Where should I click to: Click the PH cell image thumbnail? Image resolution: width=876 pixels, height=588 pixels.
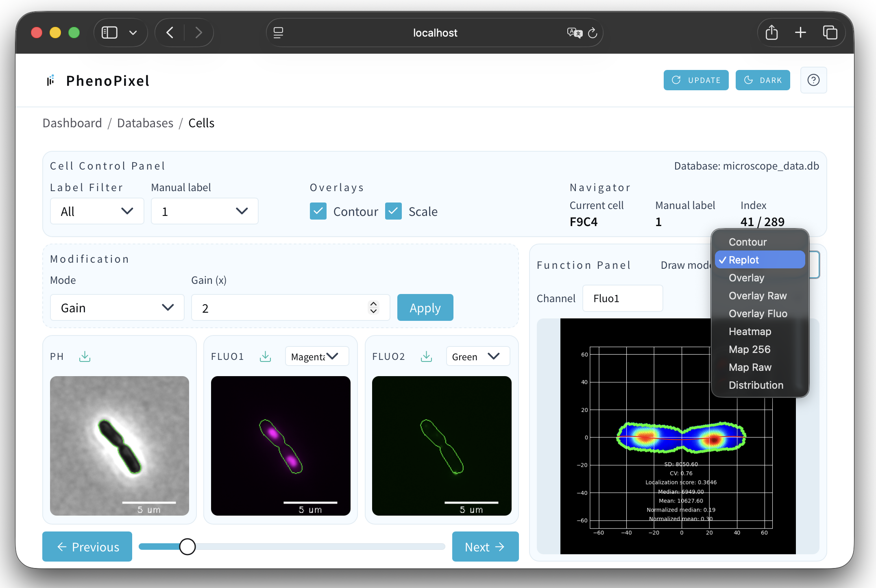(120, 446)
